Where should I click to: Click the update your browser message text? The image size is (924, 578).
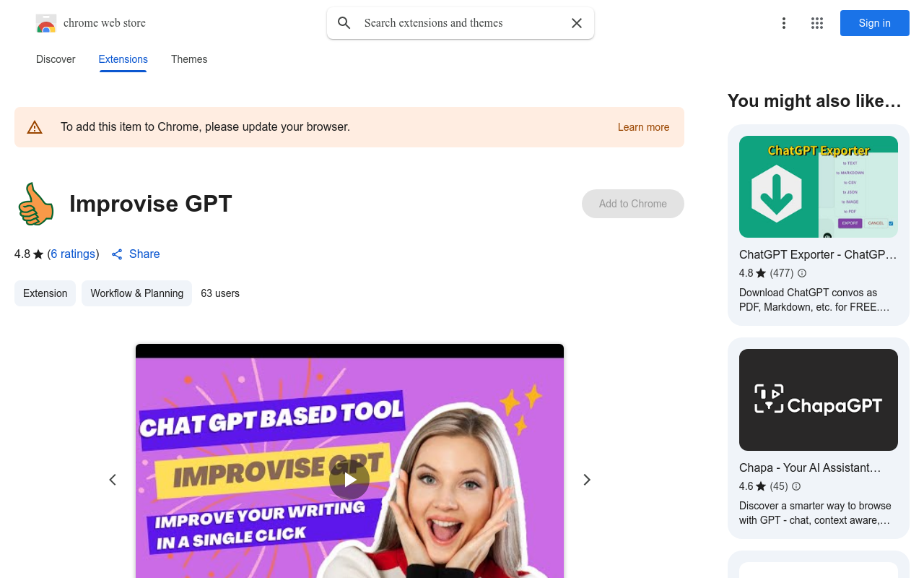click(x=205, y=127)
